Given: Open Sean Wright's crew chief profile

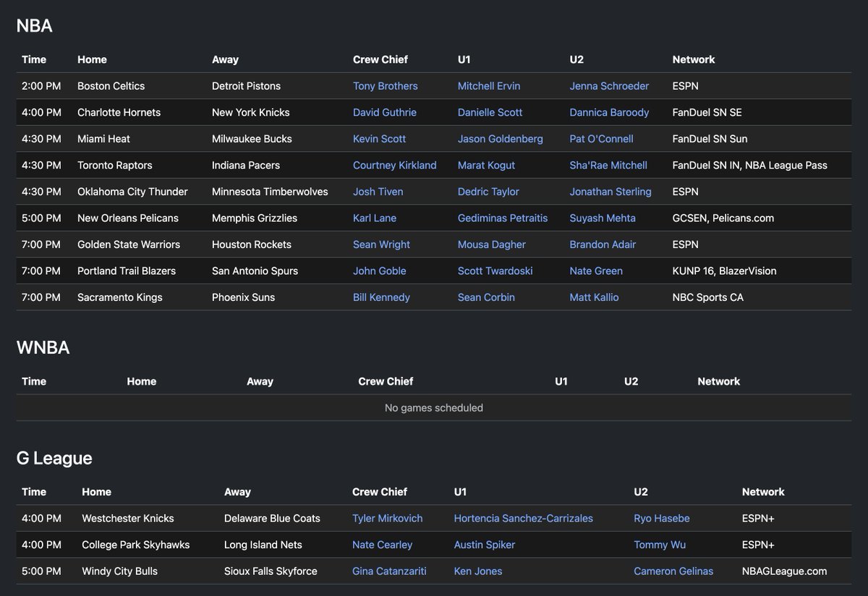Looking at the screenshot, I should click(x=381, y=244).
